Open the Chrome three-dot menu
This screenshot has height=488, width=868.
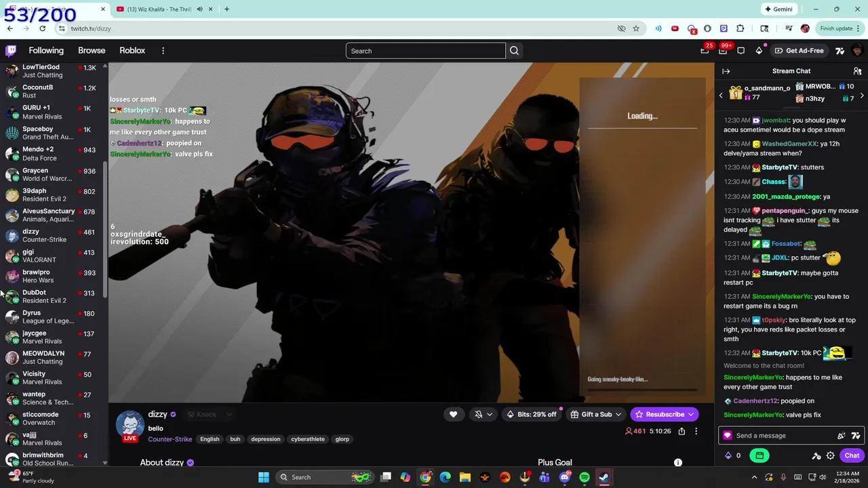pyautogui.click(x=859, y=28)
